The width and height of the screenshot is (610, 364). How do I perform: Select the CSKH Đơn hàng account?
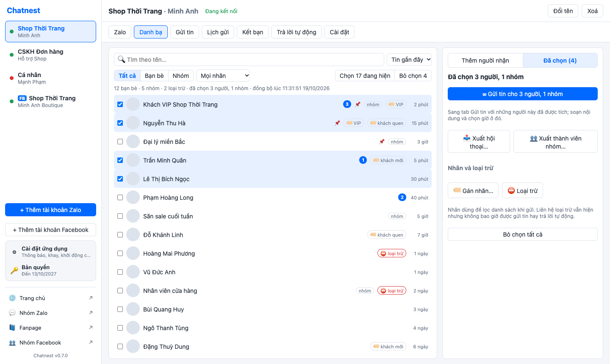pos(51,55)
